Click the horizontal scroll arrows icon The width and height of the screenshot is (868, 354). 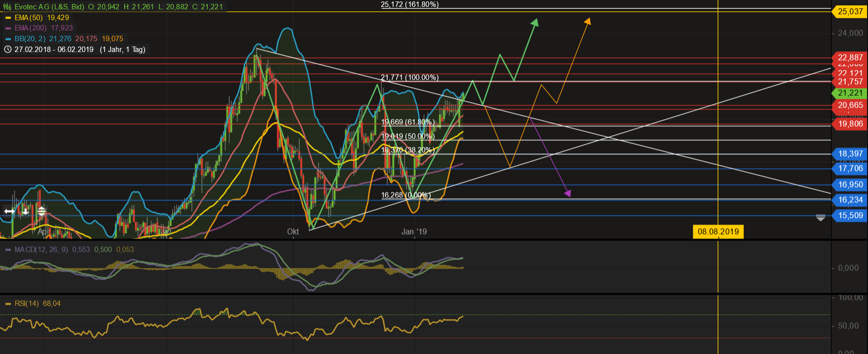9,211
